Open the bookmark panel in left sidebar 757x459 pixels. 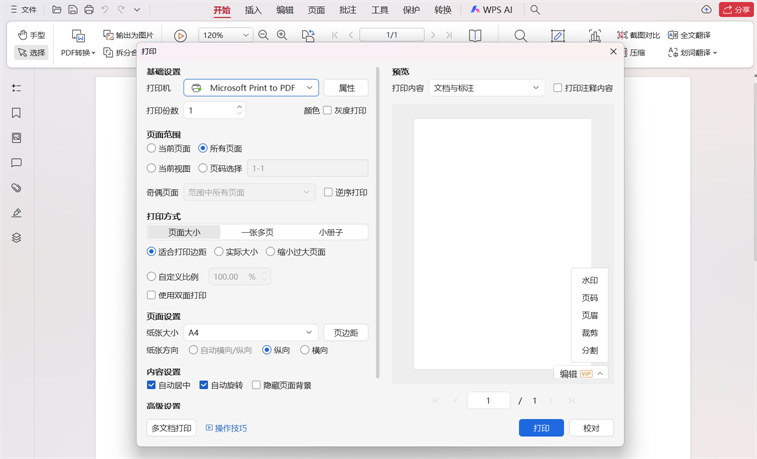pos(16,113)
